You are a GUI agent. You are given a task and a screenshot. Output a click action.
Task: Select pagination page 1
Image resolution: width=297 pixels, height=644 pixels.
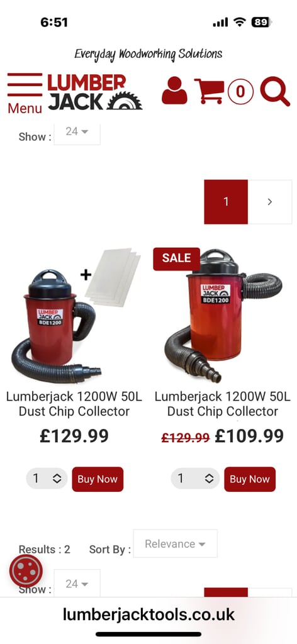[226, 202]
